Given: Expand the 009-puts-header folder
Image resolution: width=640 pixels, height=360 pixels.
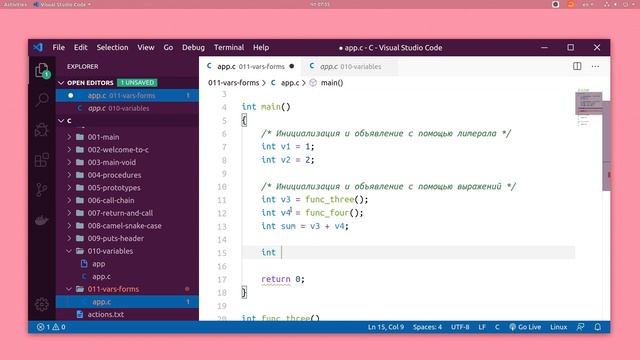Looking at the screenshot, I should pyautogui.click(x=69, y=238).
